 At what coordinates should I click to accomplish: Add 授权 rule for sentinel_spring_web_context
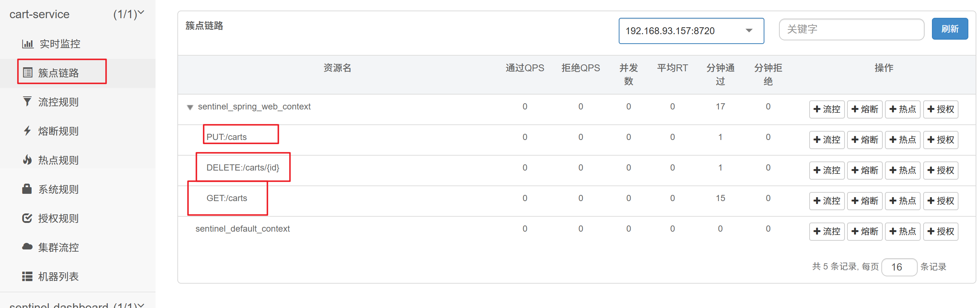coord(941,109)
